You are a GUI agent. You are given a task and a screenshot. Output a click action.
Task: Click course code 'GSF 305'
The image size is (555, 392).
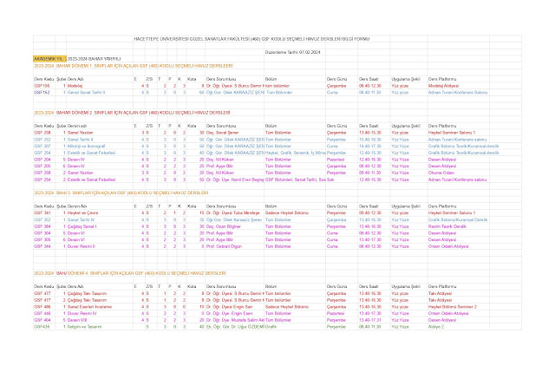point(42,239)
